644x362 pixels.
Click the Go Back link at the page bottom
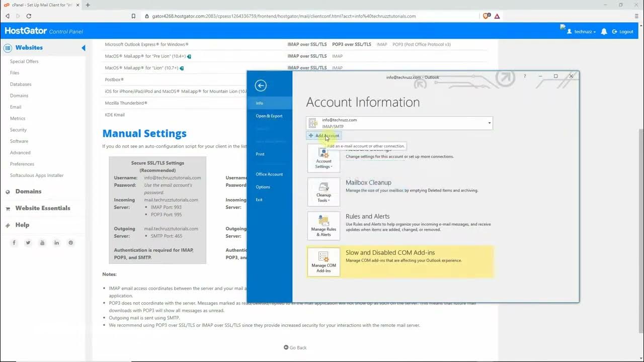(x=295, y=347)
